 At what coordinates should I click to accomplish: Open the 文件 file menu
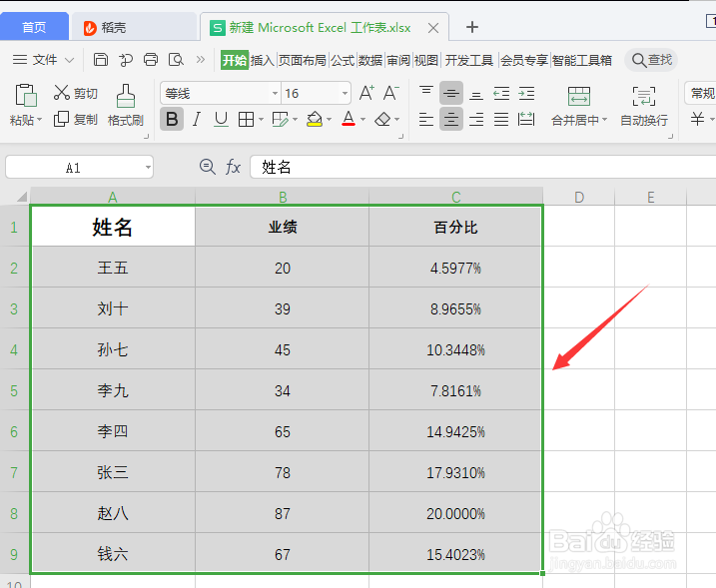(43, 60)
